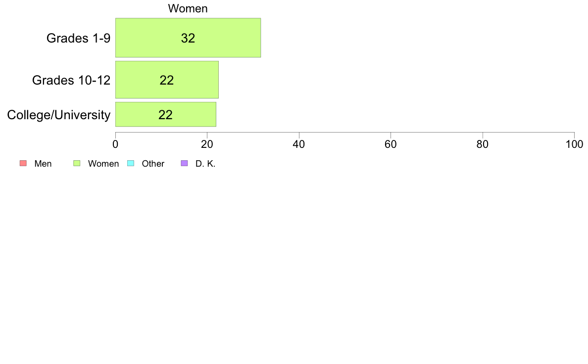Select the Grades 10-12 bar

tap(167, 80)
